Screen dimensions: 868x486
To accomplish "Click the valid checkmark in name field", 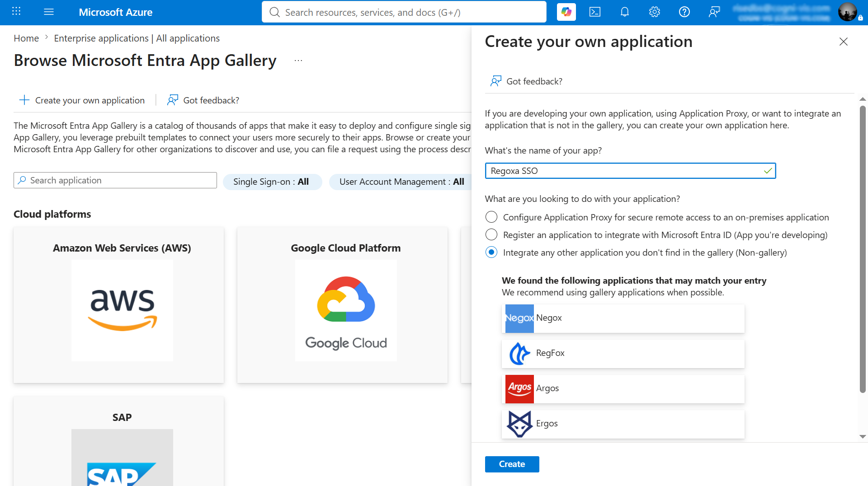I will (768, 171).
